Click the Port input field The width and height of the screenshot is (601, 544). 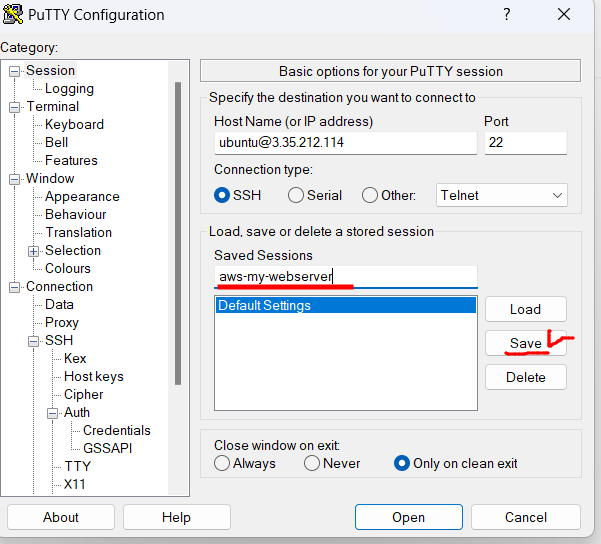tap(525, 143)
